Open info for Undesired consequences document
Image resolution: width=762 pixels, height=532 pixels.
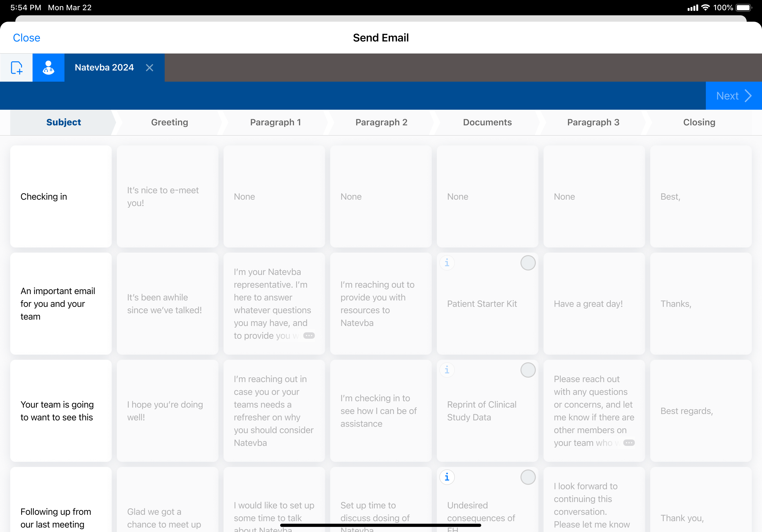pyautogui.click(x=447, y=477)
